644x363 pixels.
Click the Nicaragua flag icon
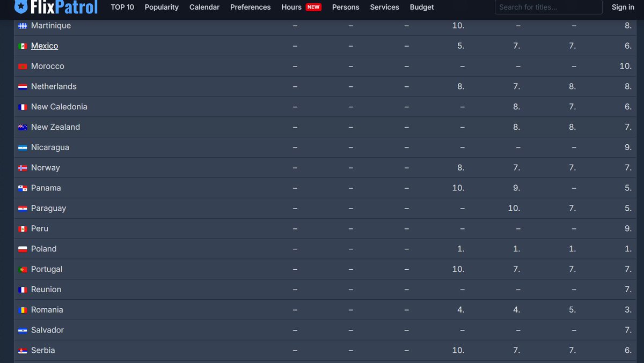(23, 147)
